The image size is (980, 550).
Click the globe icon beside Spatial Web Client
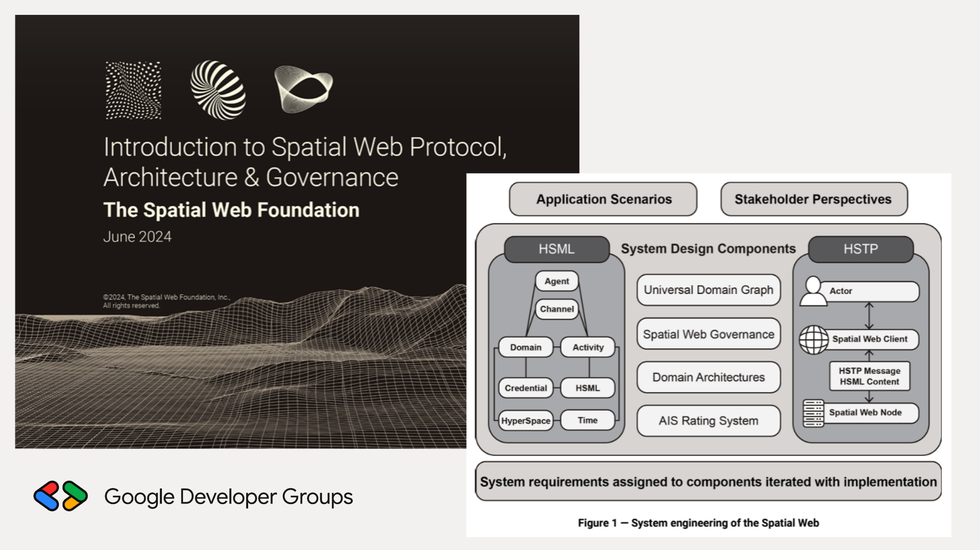pos(814,339)
